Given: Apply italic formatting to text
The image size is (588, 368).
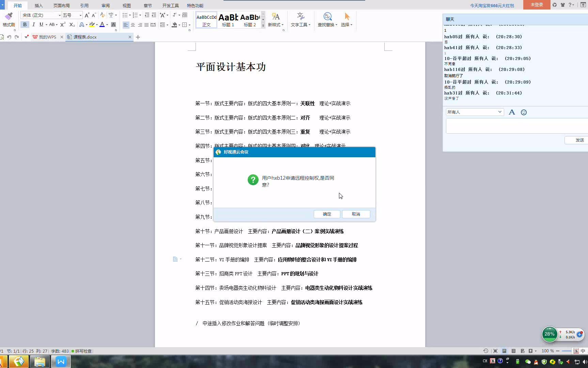Looking at the screenshot, I should [33, 25].
